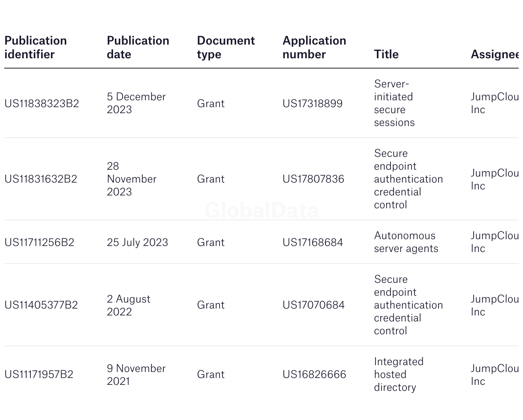Viewport: 523px width, 420px height.
Task: Click the Title column header
Action: [386, 54]
